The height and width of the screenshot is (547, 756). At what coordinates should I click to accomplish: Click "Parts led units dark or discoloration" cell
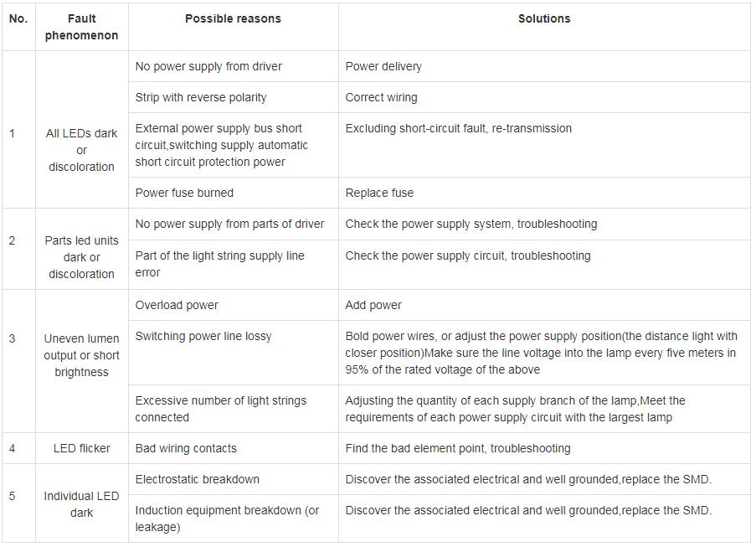point(82,257)
